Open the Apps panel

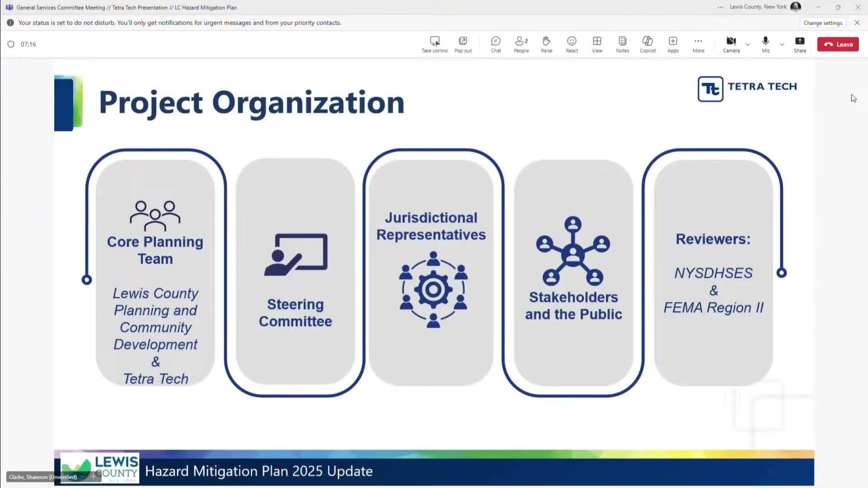point(673,44)
